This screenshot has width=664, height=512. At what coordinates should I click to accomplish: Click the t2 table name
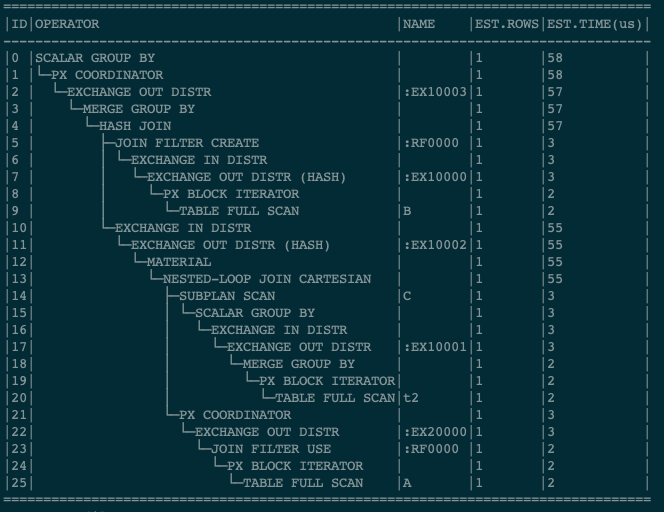411,398
